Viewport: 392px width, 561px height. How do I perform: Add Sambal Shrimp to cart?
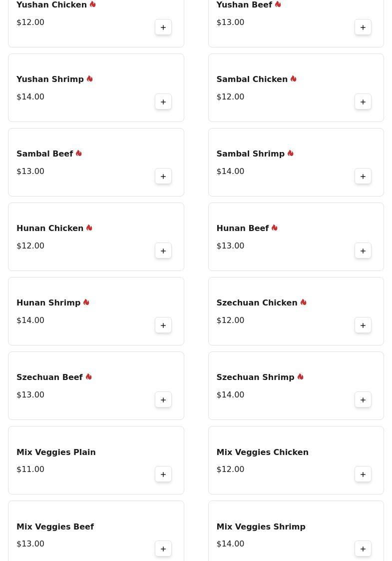tap(363, 176)
